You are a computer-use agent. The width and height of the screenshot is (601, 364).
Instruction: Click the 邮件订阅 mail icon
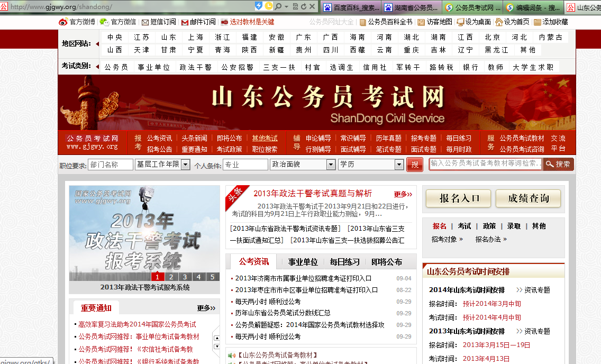[x=185, y=23]
